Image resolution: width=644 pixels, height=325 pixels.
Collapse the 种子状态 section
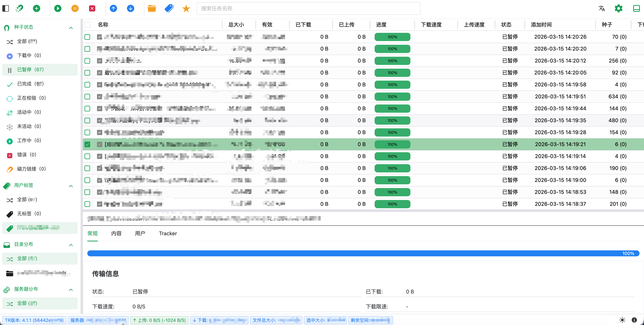[x=71, y=28]
